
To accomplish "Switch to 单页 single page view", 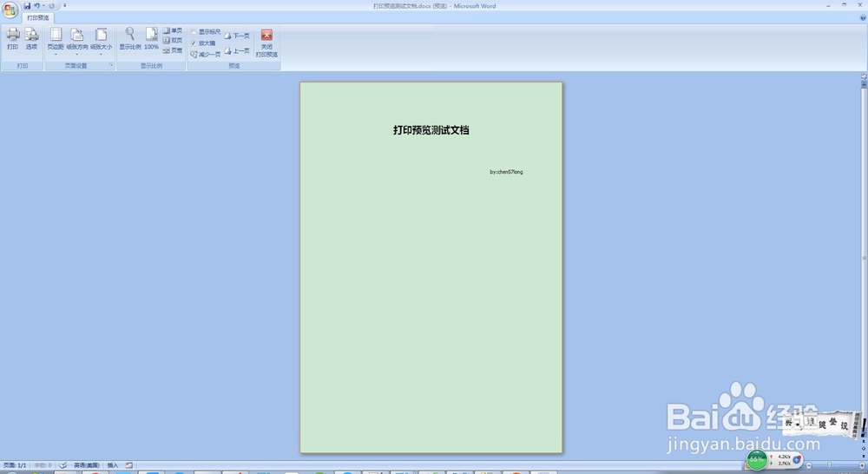I will pyautogui.click(x=172, y=30).
